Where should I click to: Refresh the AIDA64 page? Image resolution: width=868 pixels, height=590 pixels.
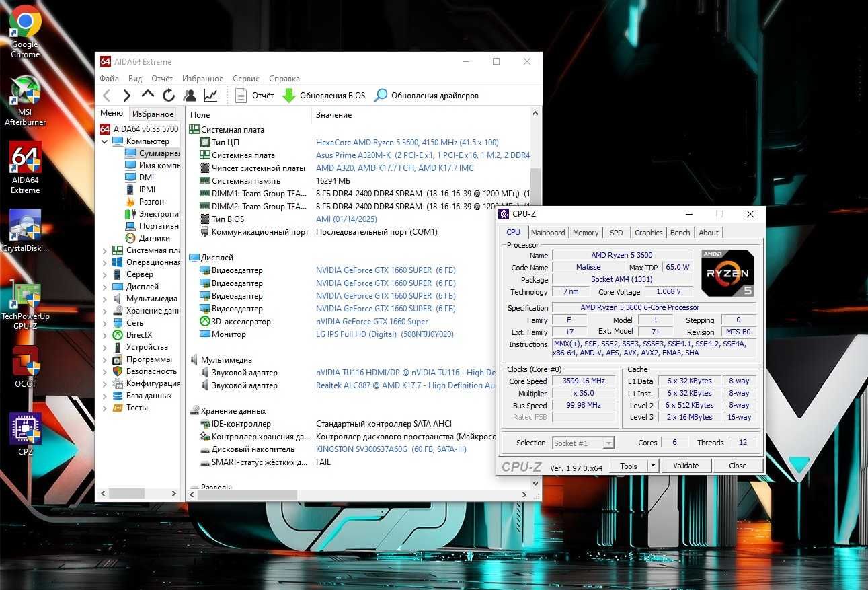169,96
